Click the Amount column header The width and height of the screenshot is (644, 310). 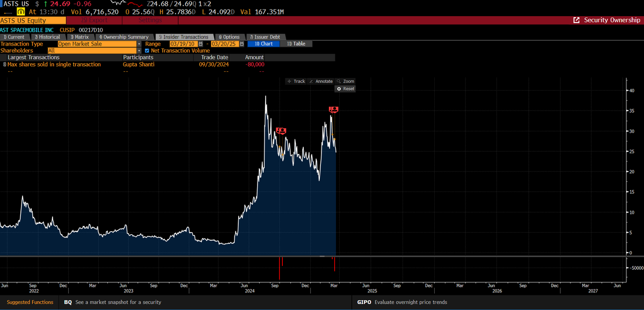tap(254, 57)
